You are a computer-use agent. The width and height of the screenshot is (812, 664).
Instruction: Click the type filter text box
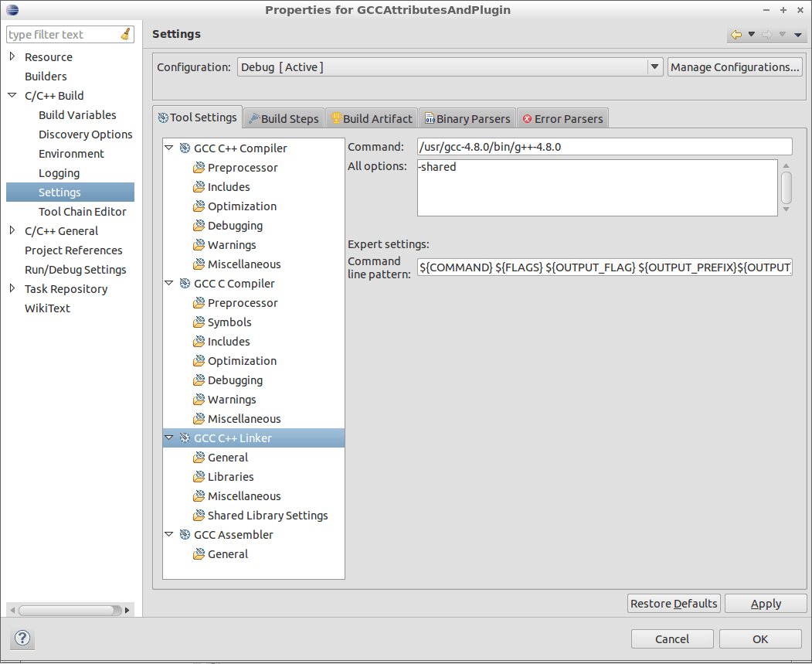point(70,34)
